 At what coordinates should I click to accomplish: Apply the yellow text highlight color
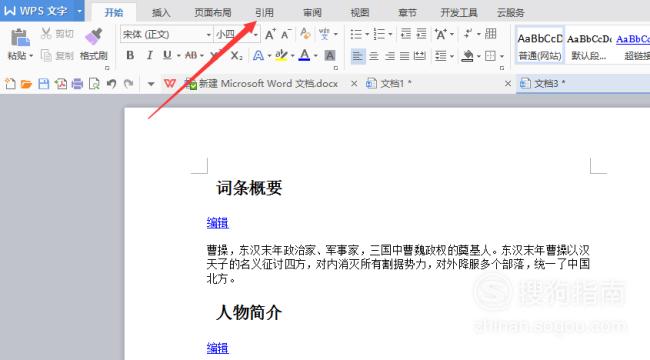pos(281,55)
